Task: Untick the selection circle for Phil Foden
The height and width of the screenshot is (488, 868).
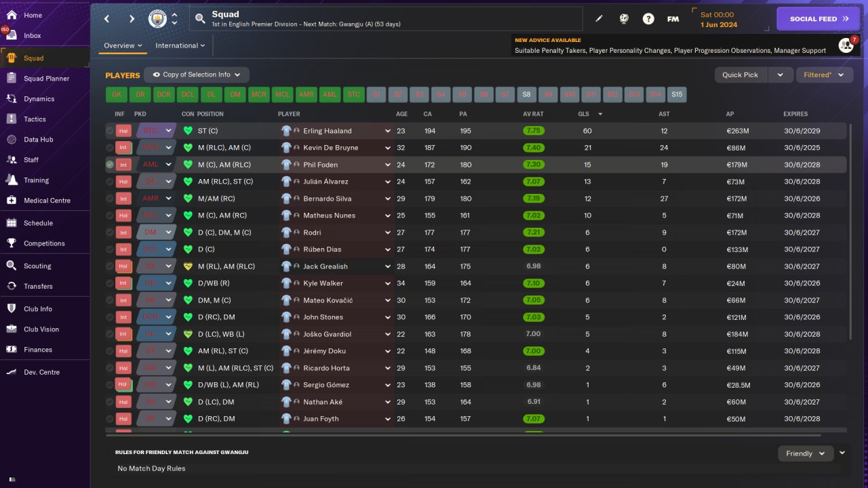Action: pos(110,165)
